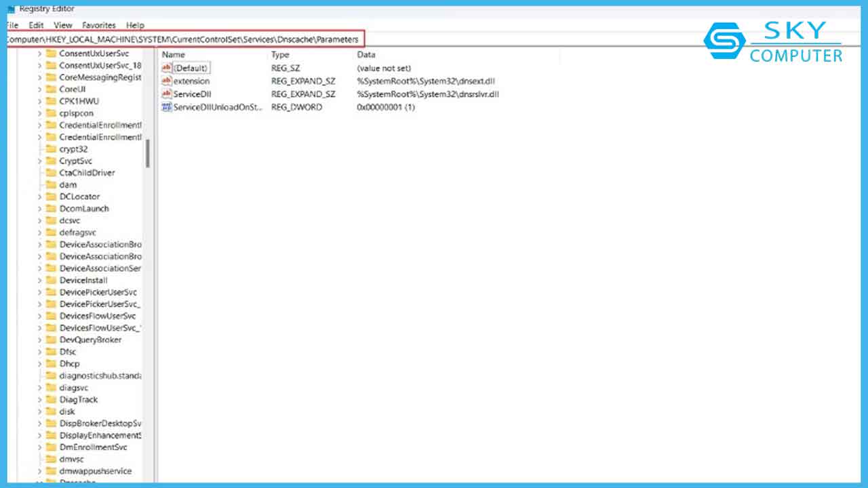Click the 'REG_DWORD' type cell
The image size is (868, 488).
296,107
